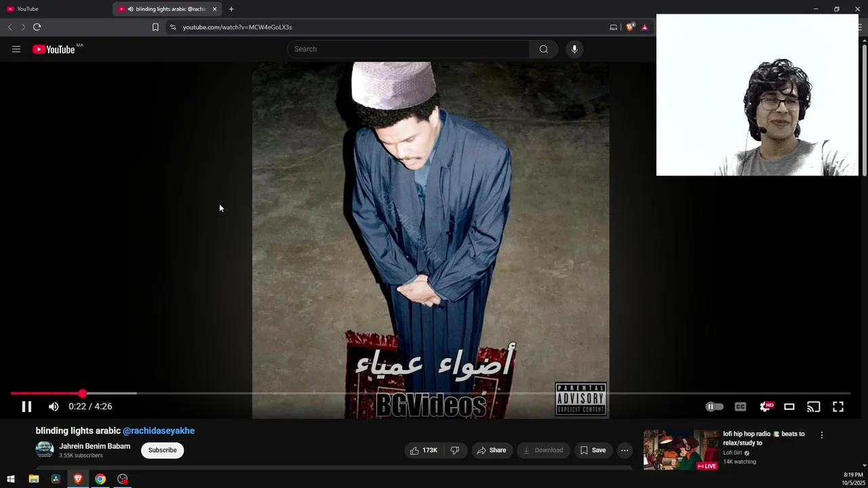Viewport: 868px width, 488px height.
Task: View site information icon in address bar
Action: coord(173,27)
